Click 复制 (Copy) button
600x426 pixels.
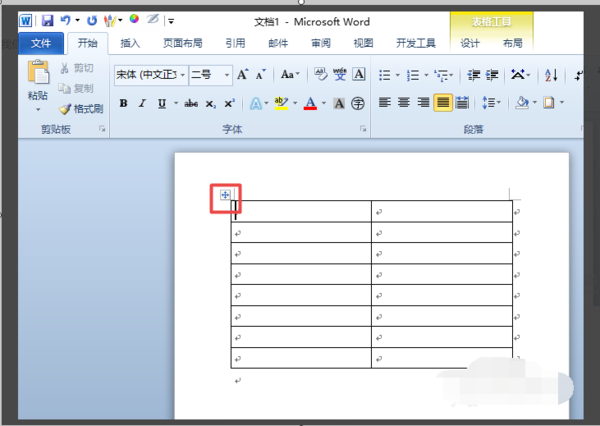[x=76, y=88]
